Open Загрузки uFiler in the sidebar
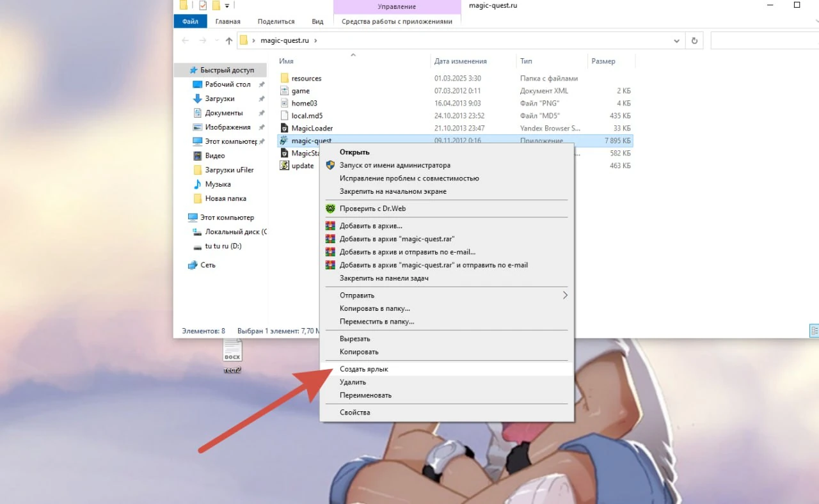819x504 pixels. click(x=229, y=170)
